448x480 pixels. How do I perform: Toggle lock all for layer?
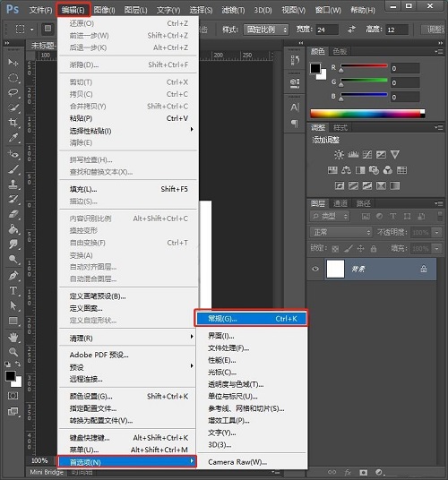374,249
